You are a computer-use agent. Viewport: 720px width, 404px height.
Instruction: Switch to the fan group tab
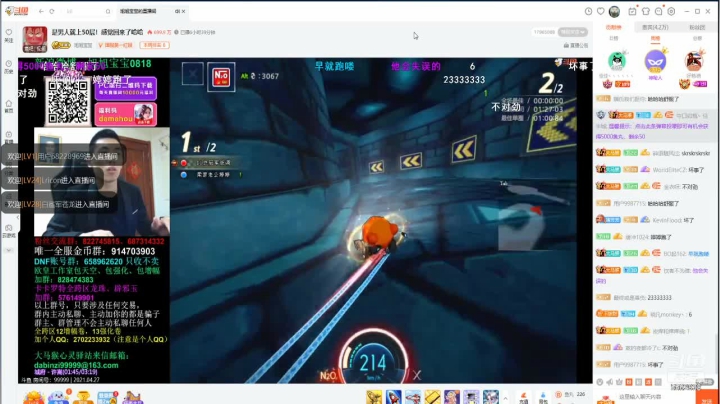point(697,28)
